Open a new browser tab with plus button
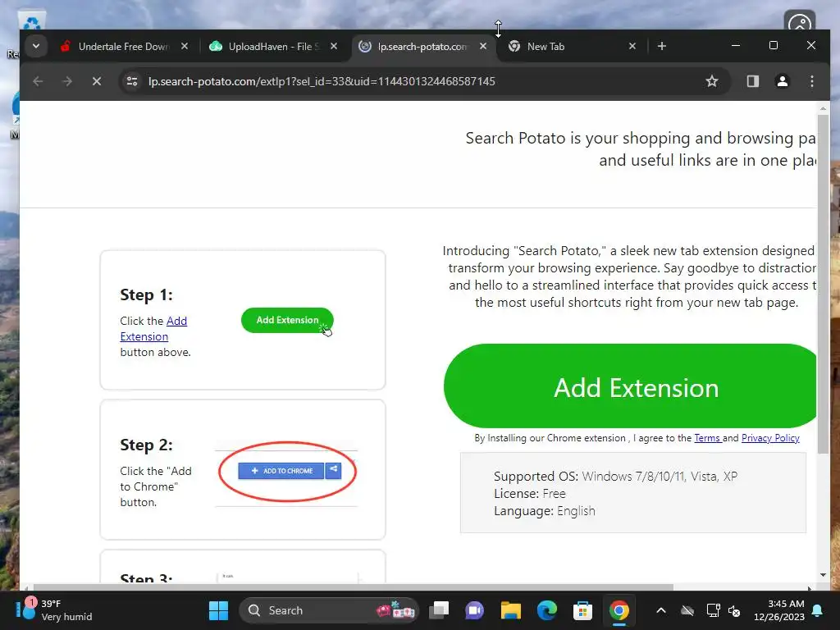This screenshot has height=630, width=840. click(x=662, y=47)
